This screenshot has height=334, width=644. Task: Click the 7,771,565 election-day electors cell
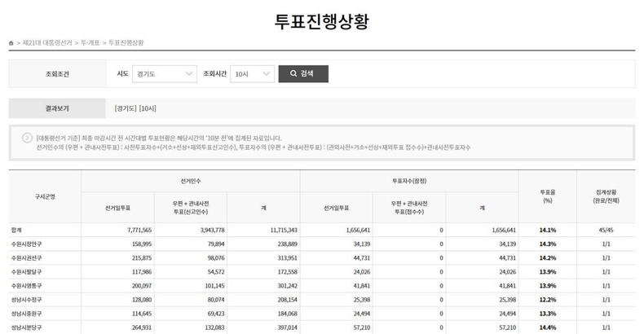(x=139, y=231)
